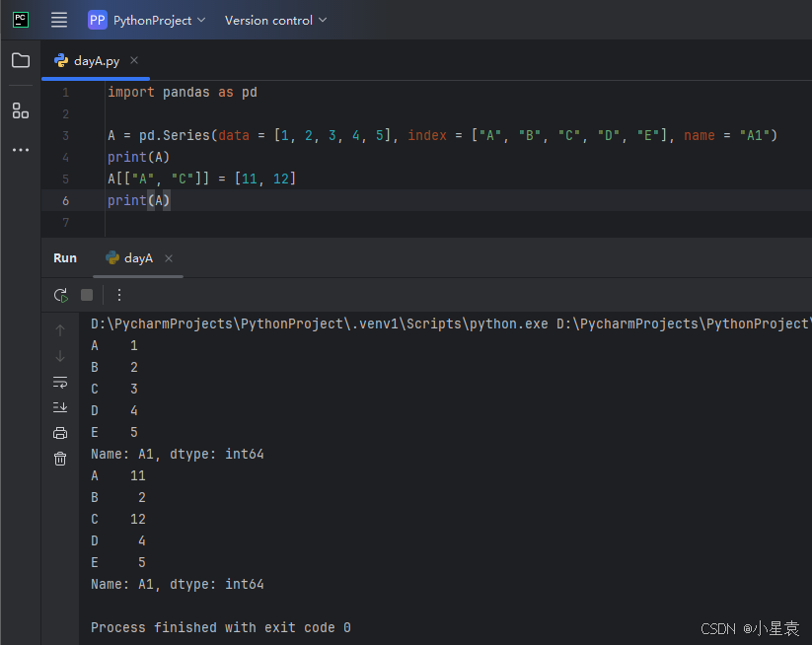Rerun dayA with the rerun icon
Viewport: 812px width, 645px height.
[60, 295]
